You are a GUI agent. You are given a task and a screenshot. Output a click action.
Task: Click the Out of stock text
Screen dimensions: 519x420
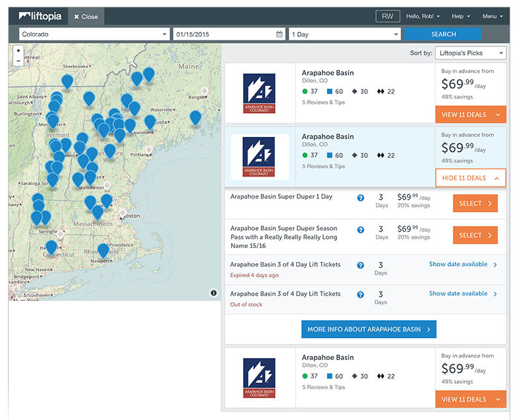point(246,304)
